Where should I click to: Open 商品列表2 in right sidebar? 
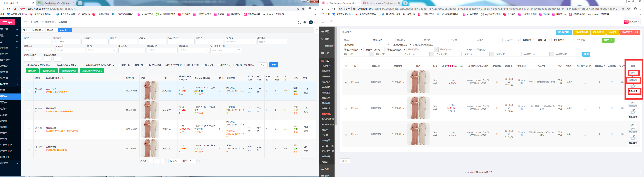326,114
